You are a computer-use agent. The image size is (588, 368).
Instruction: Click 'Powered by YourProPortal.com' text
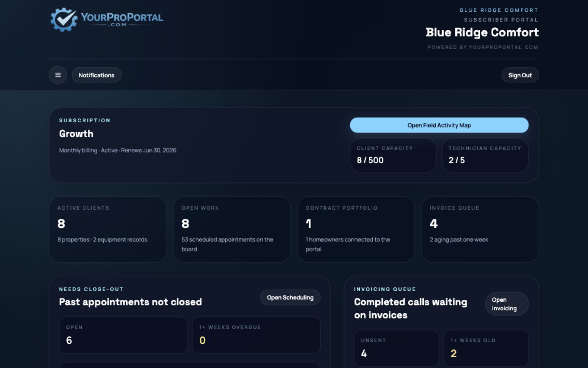(483, 47)
